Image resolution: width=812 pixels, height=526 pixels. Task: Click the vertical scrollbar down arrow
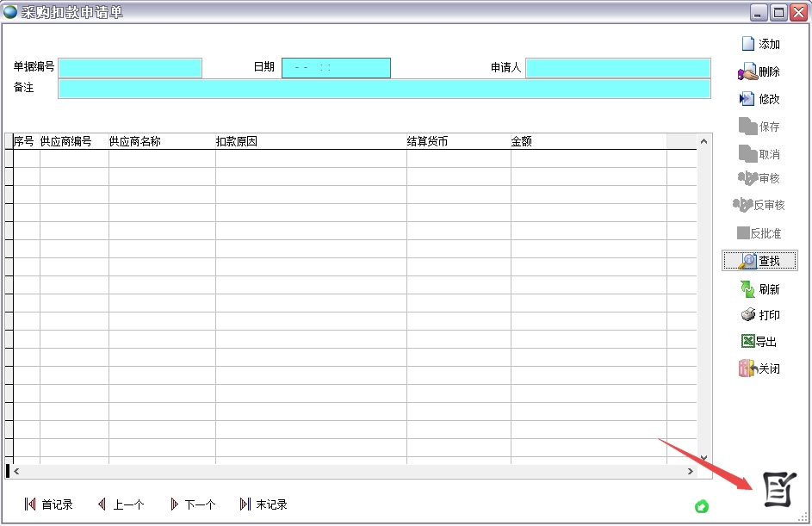click(703, 458)
